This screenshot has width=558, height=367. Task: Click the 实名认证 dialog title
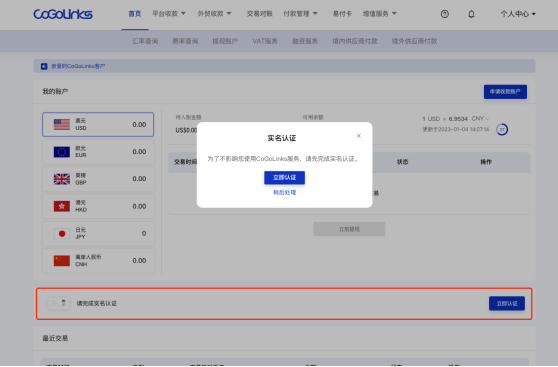coord(281,138)
